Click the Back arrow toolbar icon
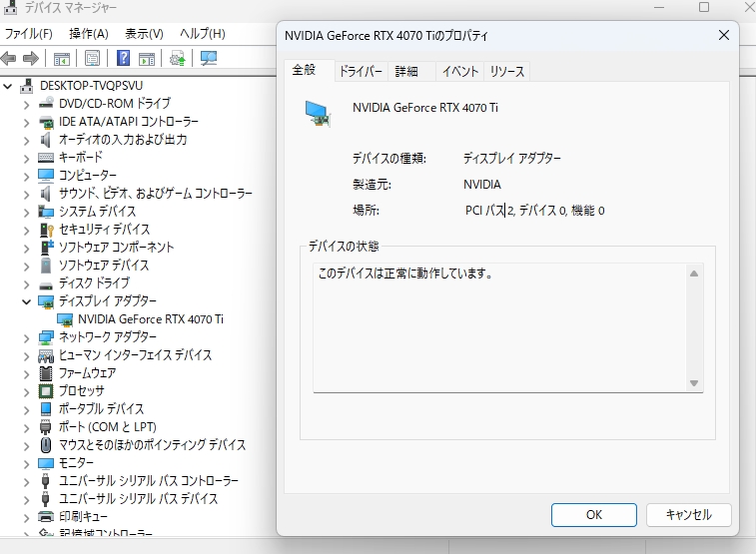Screen dimensions: 756x554 pos(8,58)
